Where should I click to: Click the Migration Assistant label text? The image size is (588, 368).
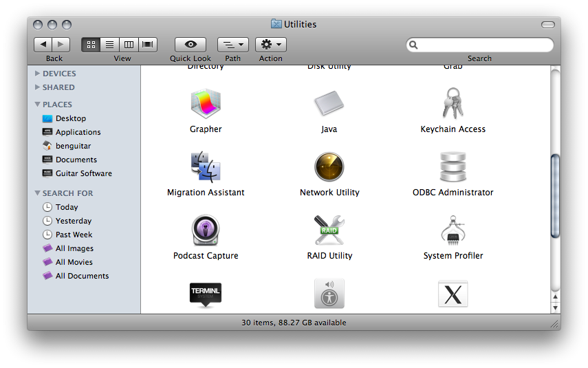[x=206, y=193]
